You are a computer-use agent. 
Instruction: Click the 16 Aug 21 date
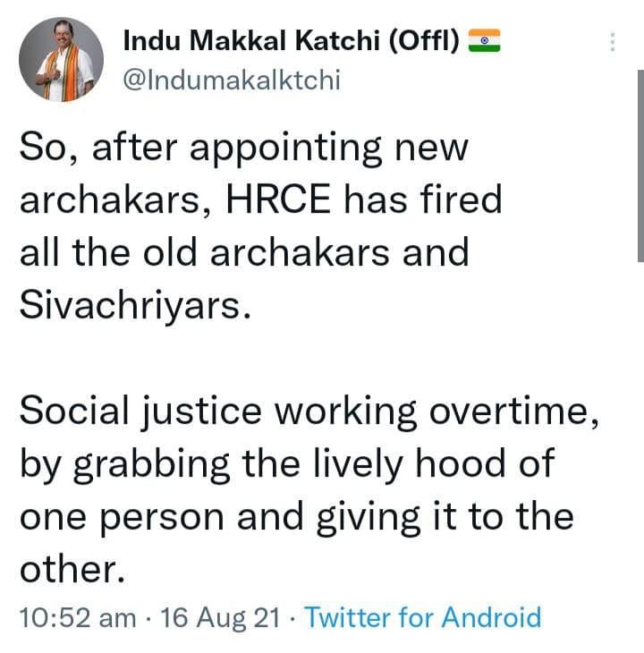tap(220, 617)
